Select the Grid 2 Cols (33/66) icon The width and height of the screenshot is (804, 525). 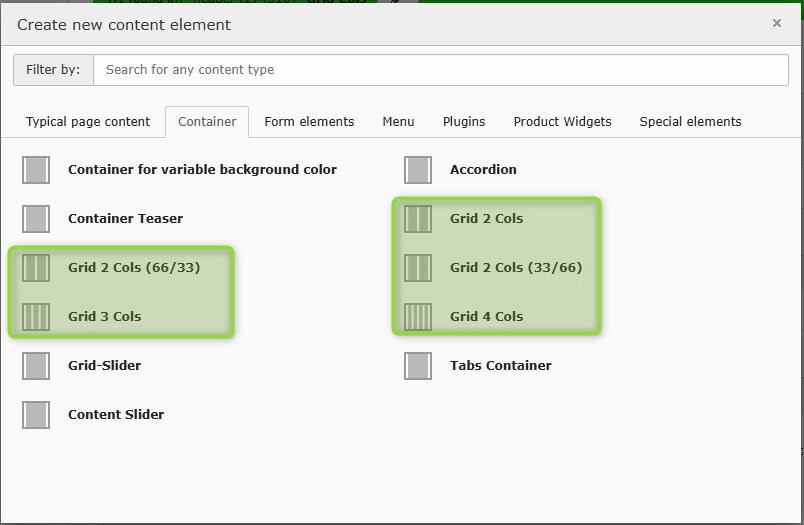click(418, 268)
